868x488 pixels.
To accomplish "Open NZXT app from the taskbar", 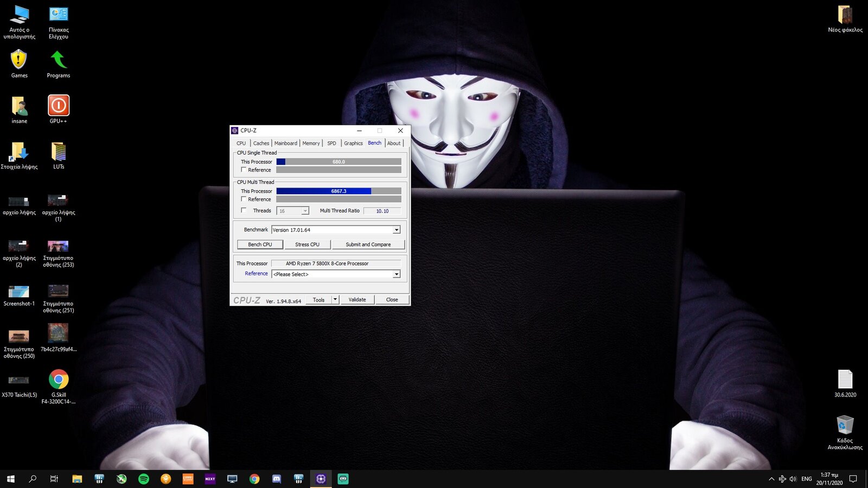I will [210, 479].
